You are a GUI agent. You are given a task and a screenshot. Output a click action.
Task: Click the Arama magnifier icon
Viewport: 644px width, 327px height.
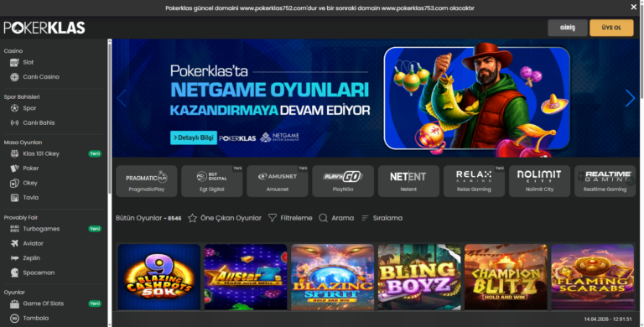click(x=323, y=218)
